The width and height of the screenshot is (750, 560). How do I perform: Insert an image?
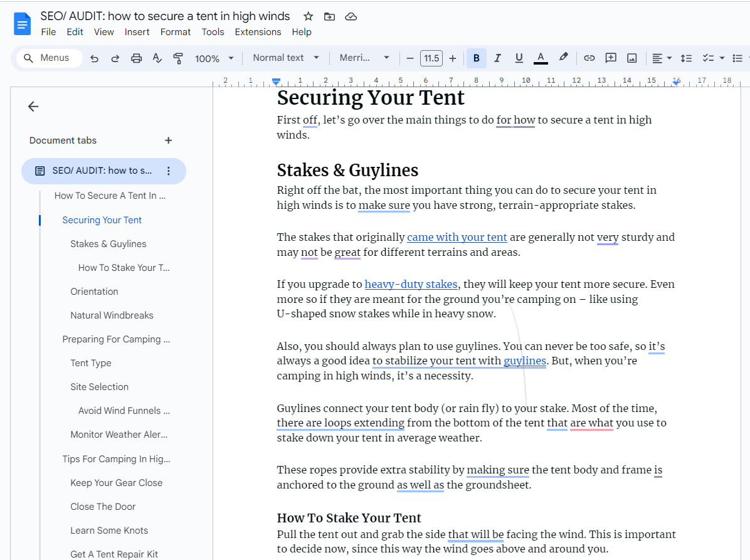point(632,58)
